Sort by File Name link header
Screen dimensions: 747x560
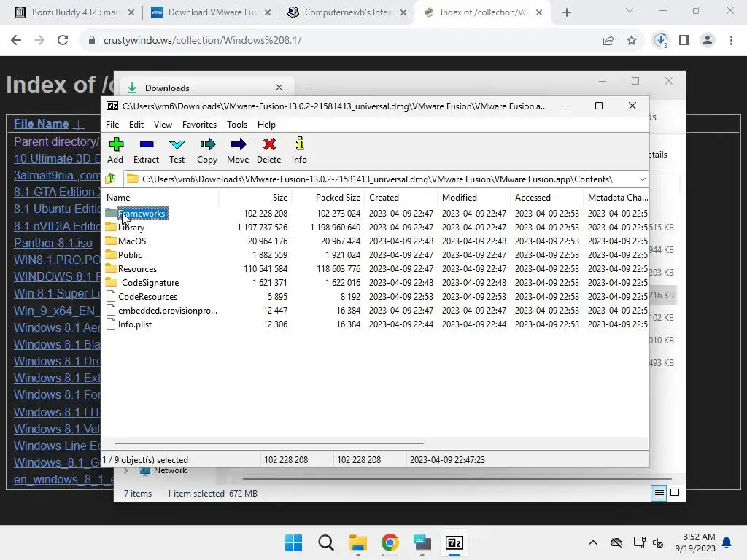pos(41,123)
